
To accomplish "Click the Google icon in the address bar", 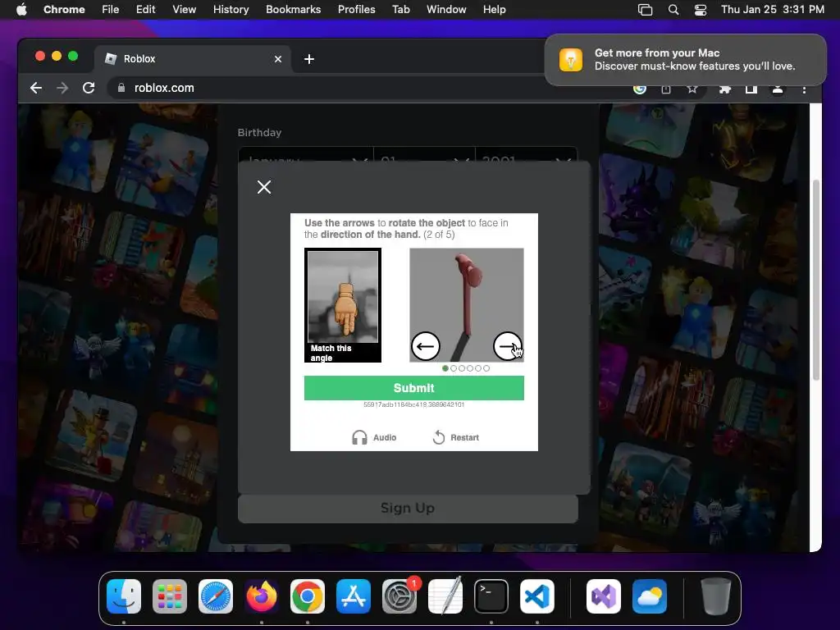I will [640, 89].
